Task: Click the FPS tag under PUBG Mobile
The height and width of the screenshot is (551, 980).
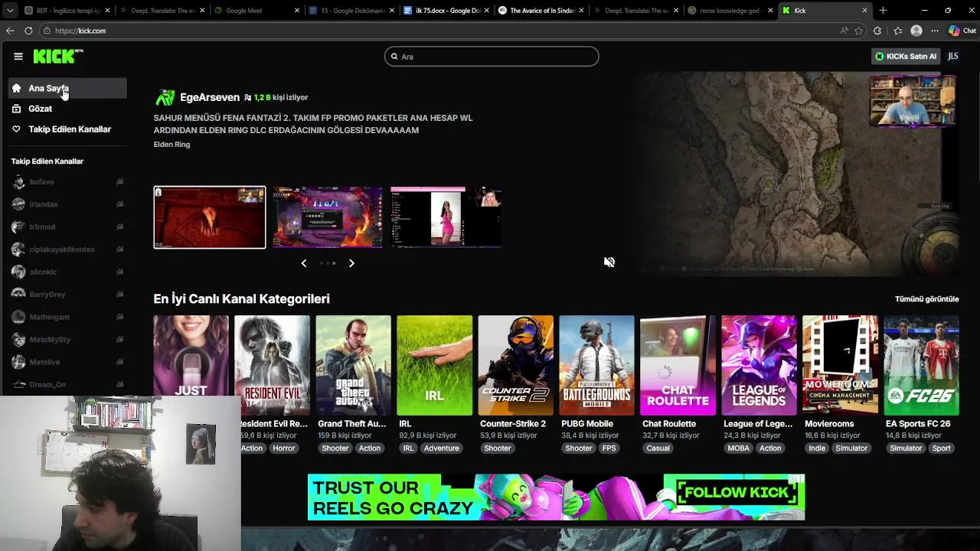Action: pyautogui.click(x=609, y=448)
